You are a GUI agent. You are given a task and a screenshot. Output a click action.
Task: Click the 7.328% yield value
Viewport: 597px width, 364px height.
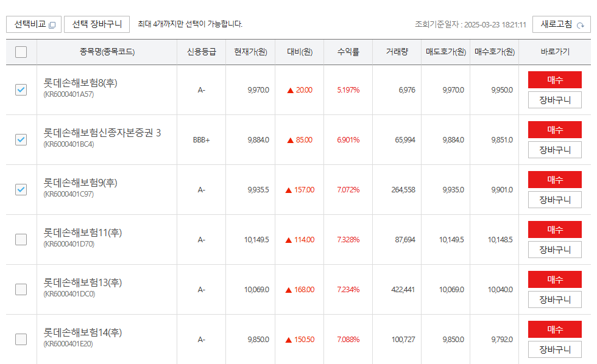(x=348, y=240)
